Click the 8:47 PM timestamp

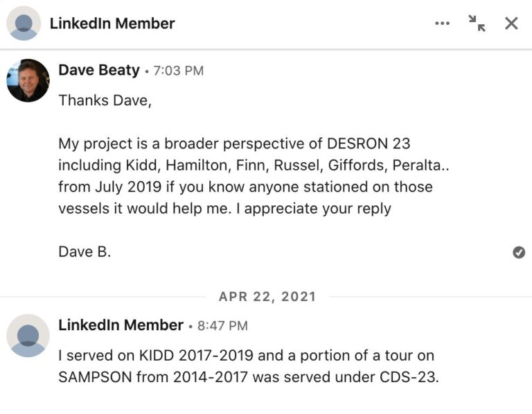pos(222,326)
